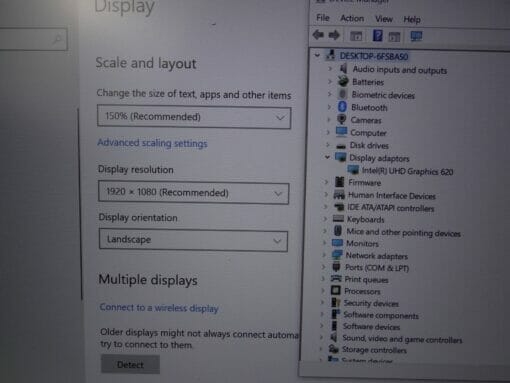The image size is (510, 383).
Task: Select Software components tree item
Action: (x=381, y=315)
